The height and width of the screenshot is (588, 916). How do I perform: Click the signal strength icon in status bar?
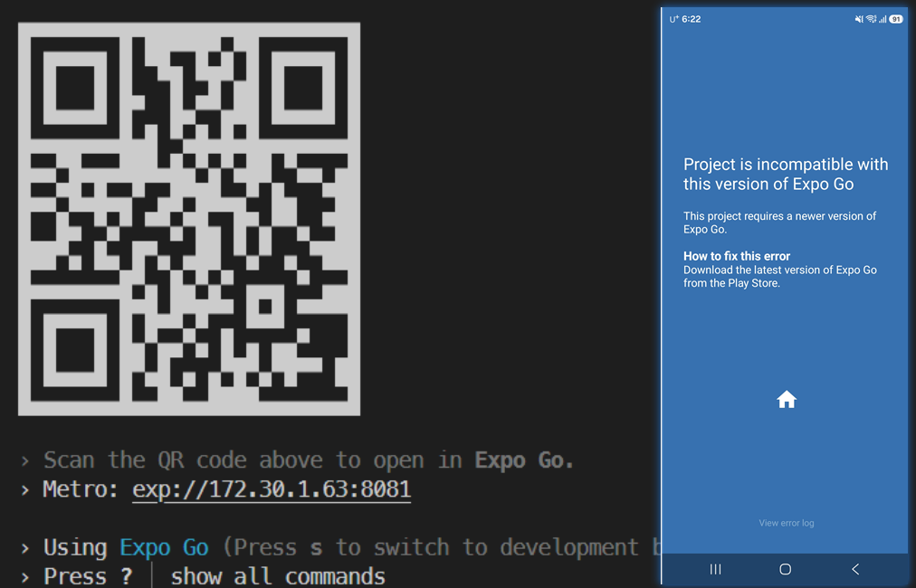(883, 19)
